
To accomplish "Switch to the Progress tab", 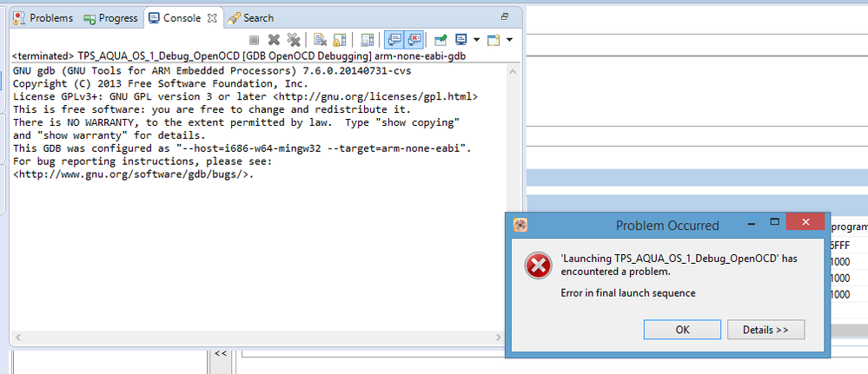I will (110, 18).
